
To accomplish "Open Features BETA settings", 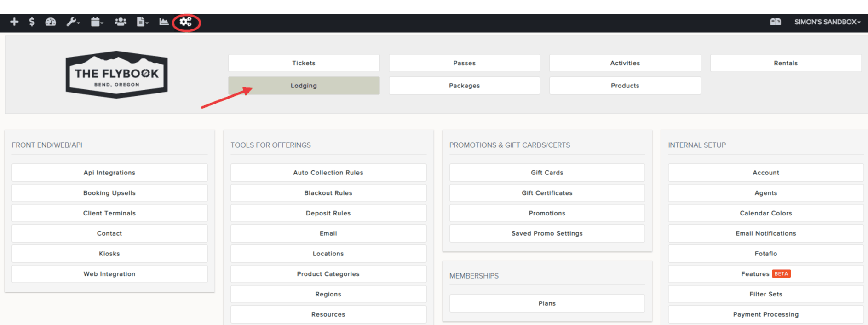I will (766, 274).
